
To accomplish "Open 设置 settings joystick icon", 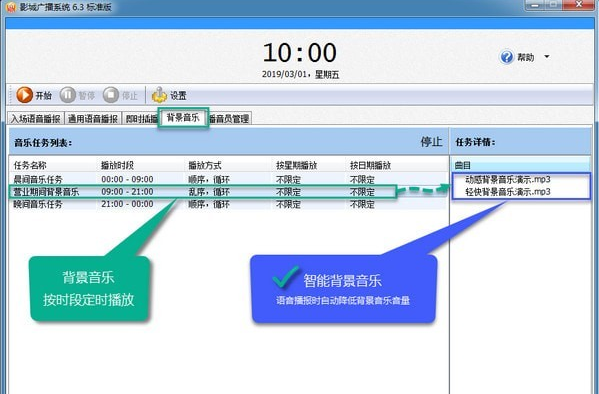I will click(x=159, y=95).
